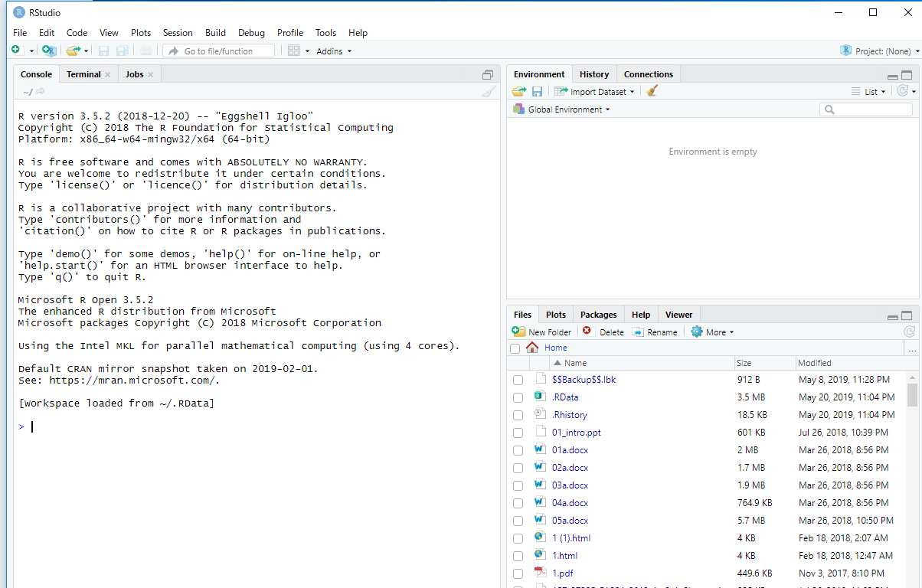This screenshot has height=588, width=922.
Task: Click the Environment search box
Action: pyautogui.click(x=866, y=109)
